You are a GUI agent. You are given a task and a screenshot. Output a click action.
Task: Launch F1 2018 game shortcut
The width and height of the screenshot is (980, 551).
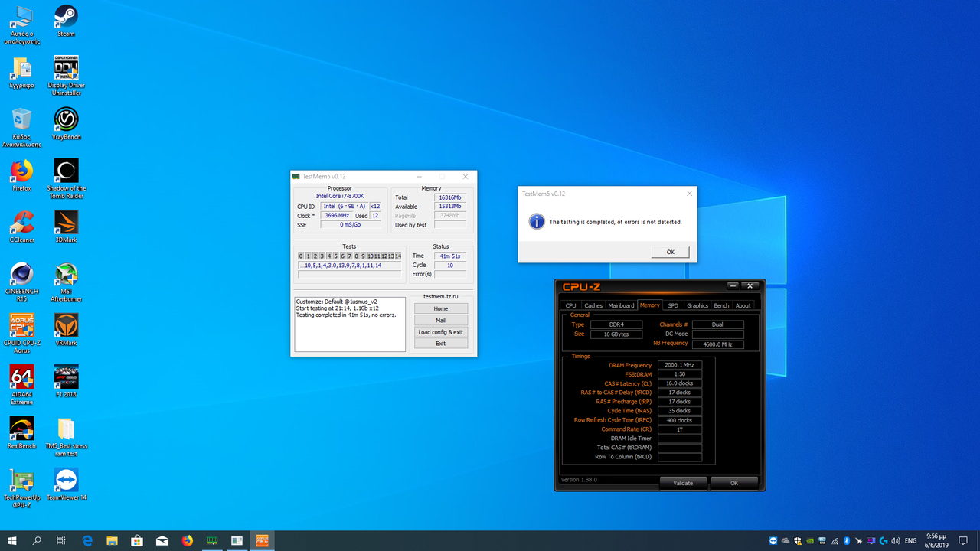pyautogui.click(x=66, y=381)
